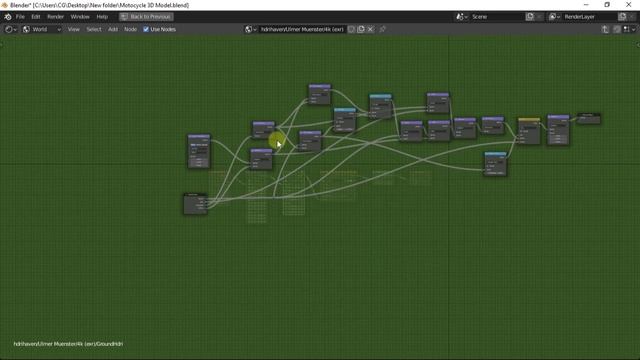Click the RenderLayer name field
The width and height of the screenshot is (640, 360).
tap(589, 17)
